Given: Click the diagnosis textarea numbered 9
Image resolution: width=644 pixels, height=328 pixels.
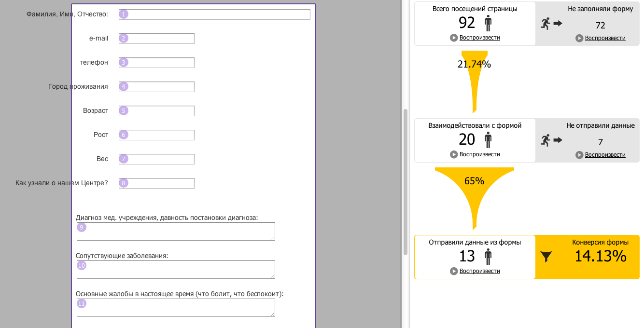Looking at the screenshot, I should coord(176,232).
